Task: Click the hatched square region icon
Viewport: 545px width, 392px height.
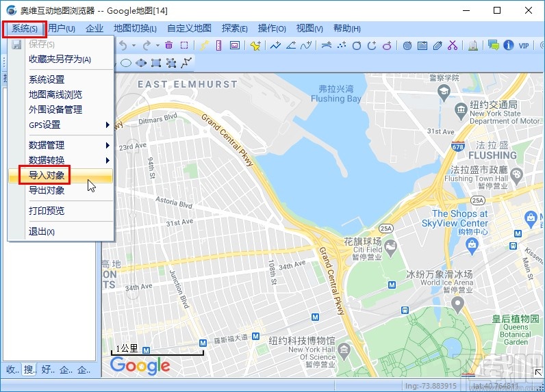Action: (422, 45)
